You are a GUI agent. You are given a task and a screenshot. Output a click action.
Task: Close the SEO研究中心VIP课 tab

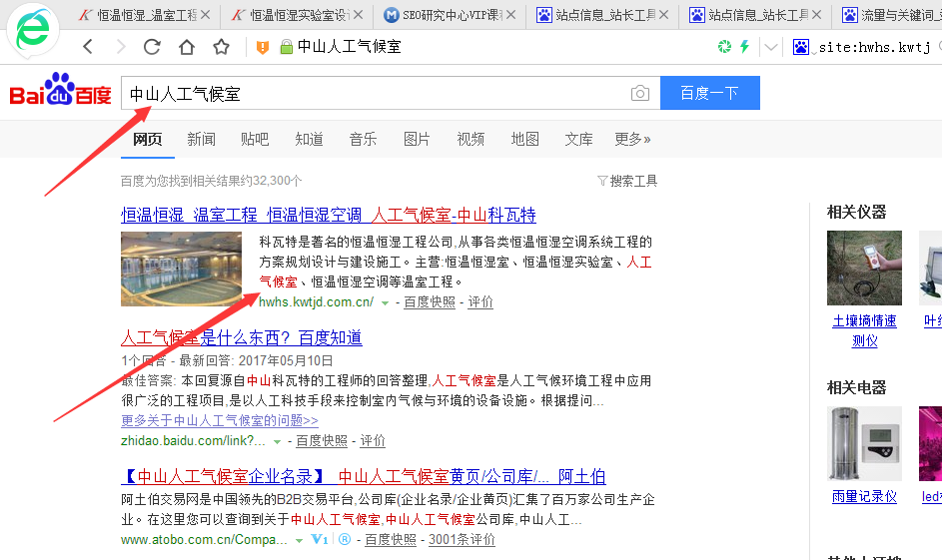point(510,15)
